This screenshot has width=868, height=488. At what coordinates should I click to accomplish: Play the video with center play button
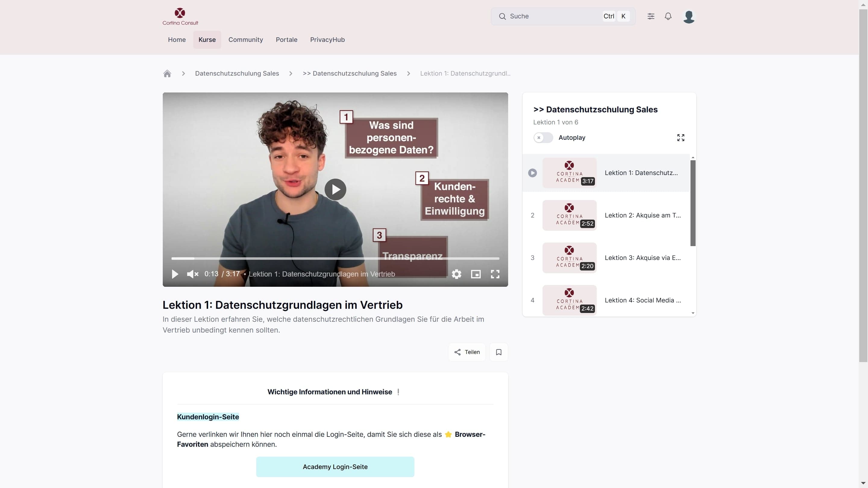[335, 189]
